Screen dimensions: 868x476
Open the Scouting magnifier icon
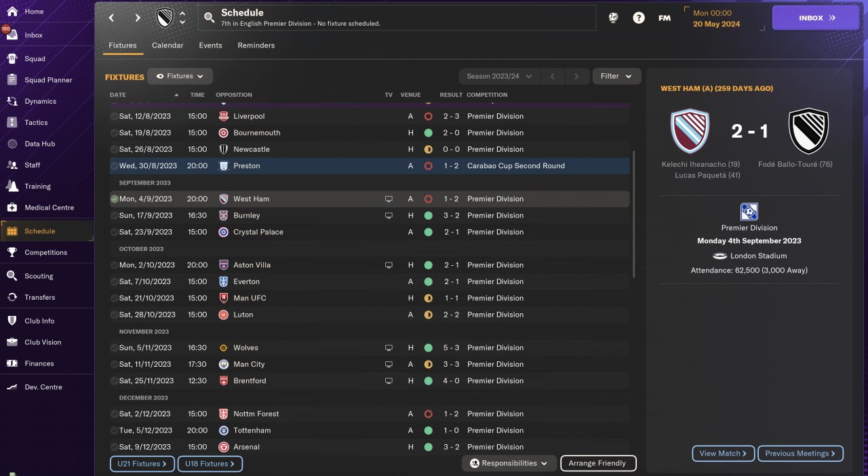click(x=12, y=276)
